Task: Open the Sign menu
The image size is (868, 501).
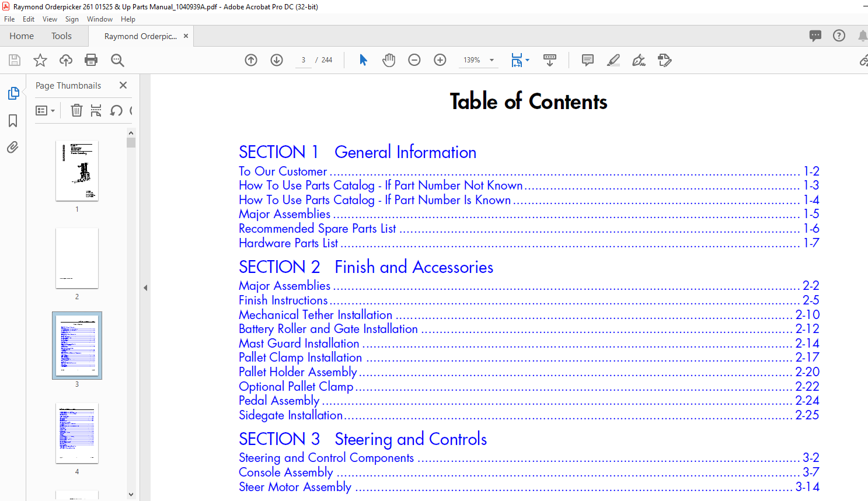Action: coord(72,19)
